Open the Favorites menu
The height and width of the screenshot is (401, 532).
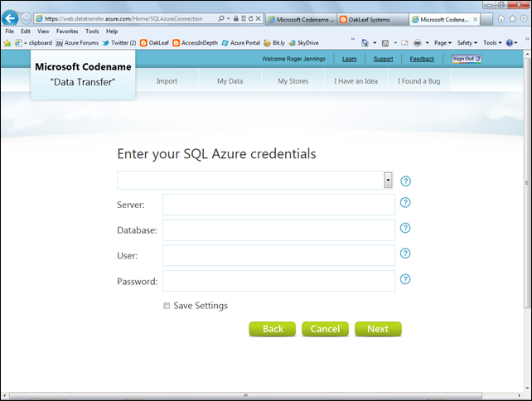pyautogui.click(x=67, y=31)
